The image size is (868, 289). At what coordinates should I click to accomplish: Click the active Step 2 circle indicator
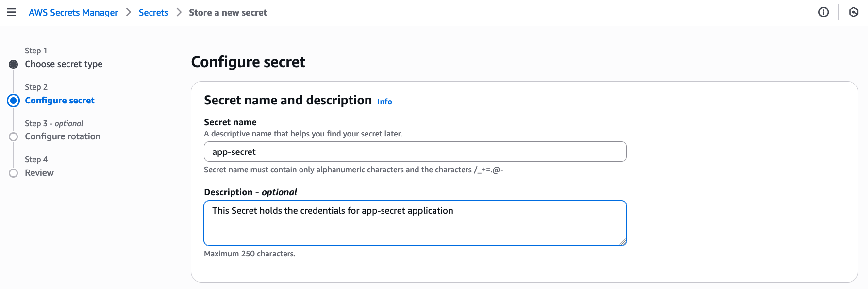click(x=14, y=101)
